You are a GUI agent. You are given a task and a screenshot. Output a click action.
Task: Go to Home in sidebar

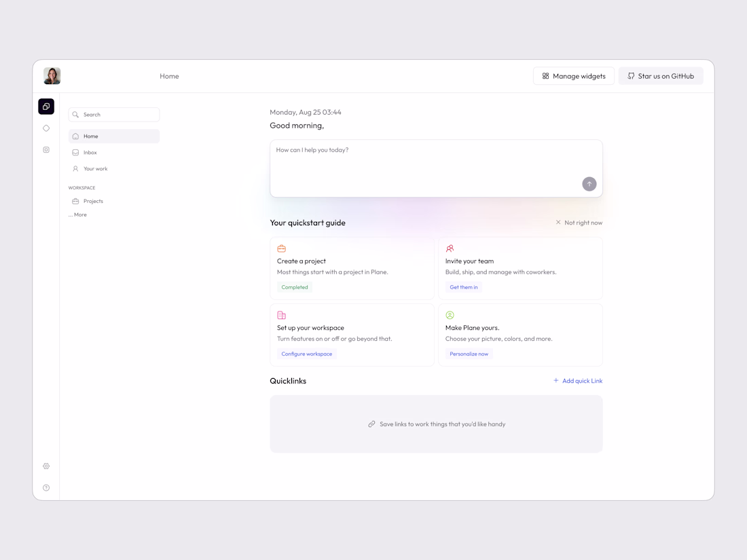[x=114, y=136]
